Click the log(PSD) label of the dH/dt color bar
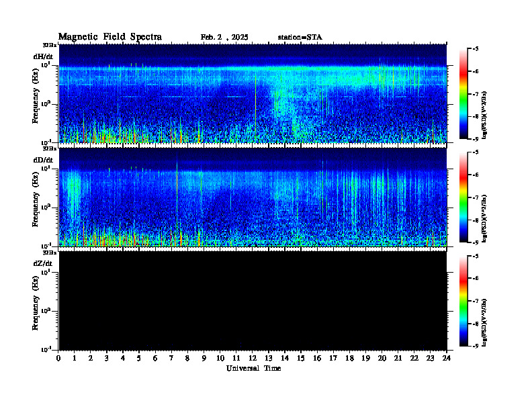532x411 pixels. [485, 114]
